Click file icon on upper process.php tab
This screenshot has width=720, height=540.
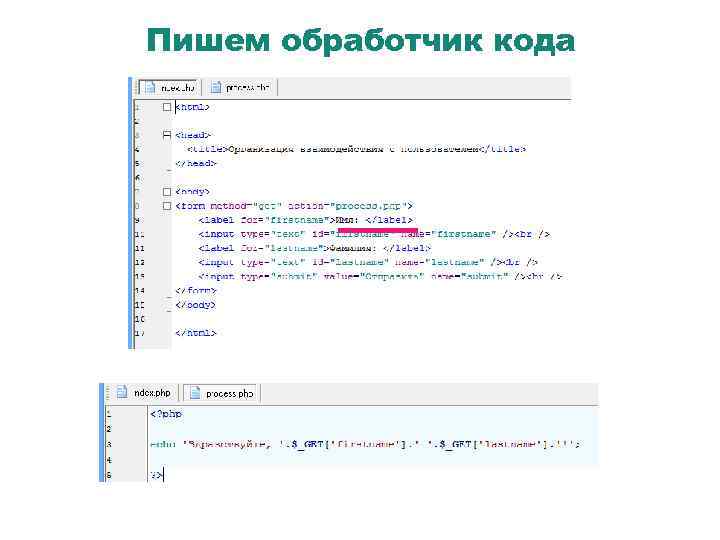215,87
